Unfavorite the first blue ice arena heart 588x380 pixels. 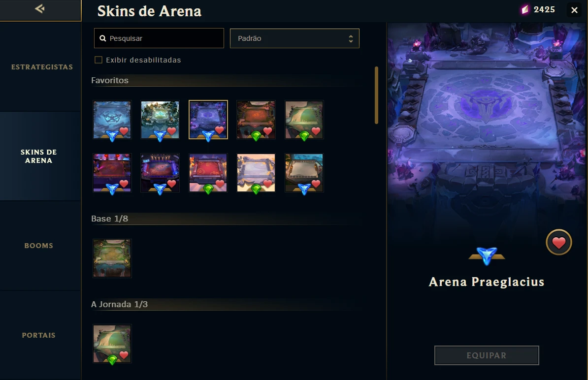tap(124, 131)
